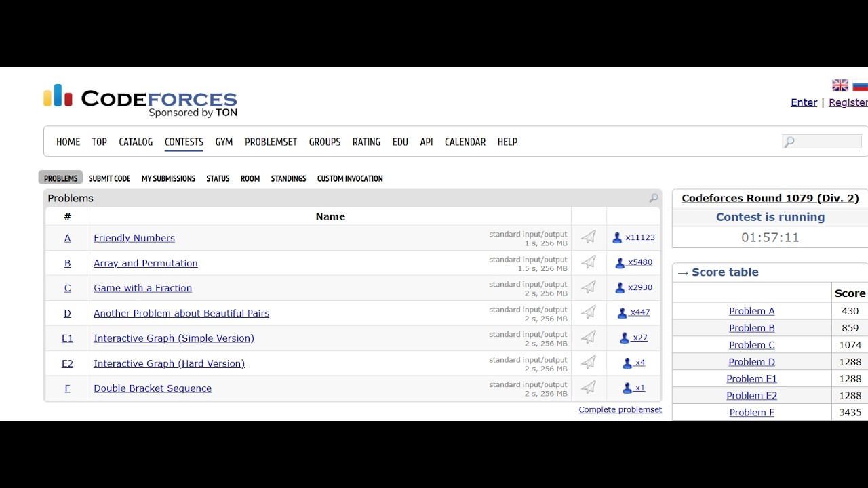Select the PROBLEMS contest tab
868x488 pixels.
pyautogui.click(x=60, y=178)
